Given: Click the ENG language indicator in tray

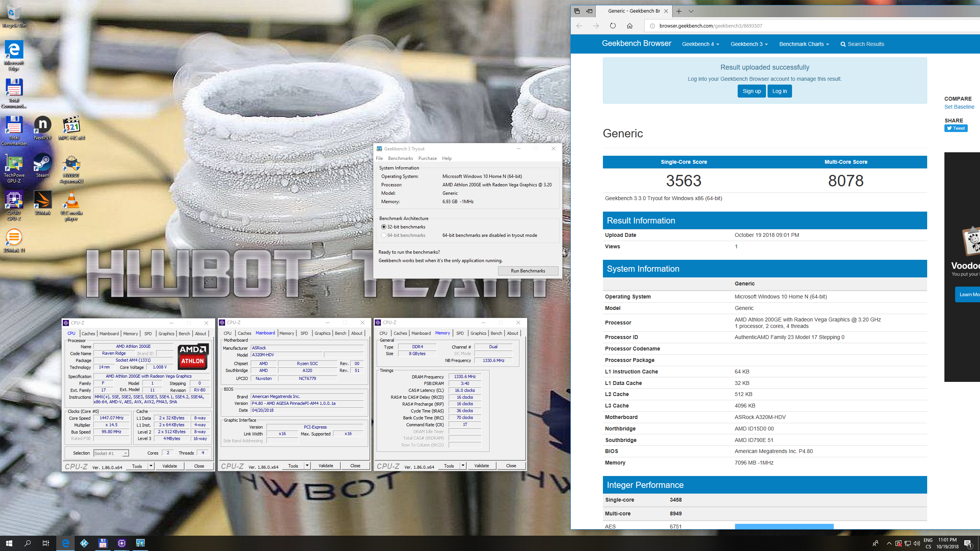Looking at the screenshot, I should click(928, 540).
